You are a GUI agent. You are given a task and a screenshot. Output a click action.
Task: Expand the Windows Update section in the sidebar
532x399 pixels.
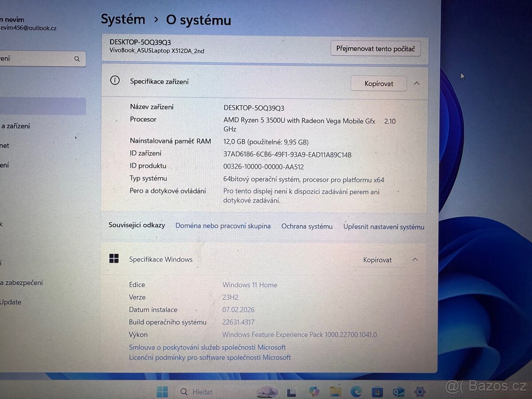click(x=11, y=302)
